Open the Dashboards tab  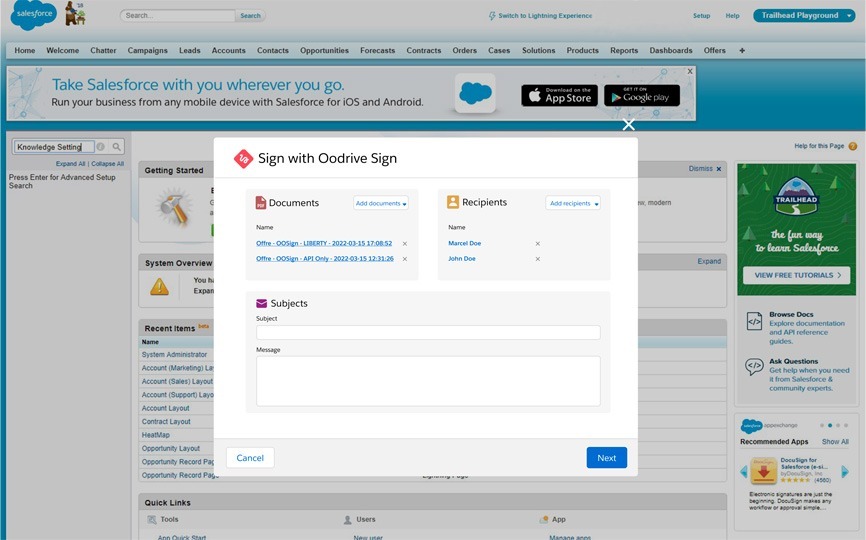670,50
